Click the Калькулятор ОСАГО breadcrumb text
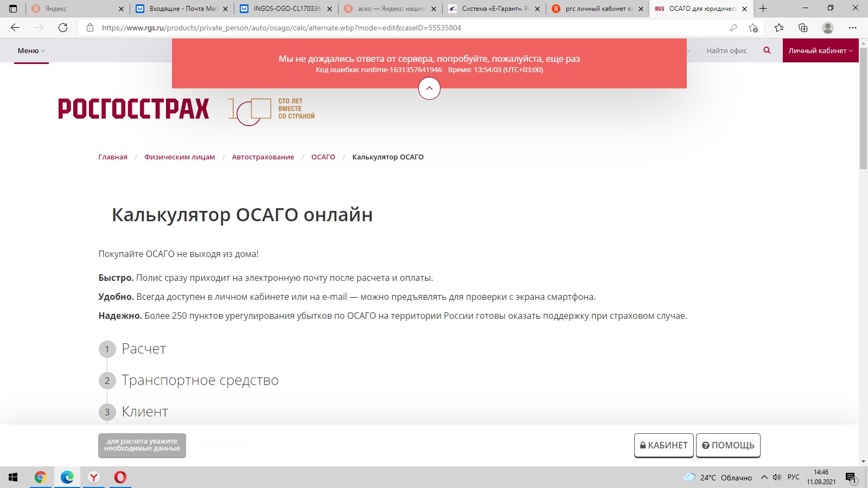868x488 pixels. pos(388,157)
